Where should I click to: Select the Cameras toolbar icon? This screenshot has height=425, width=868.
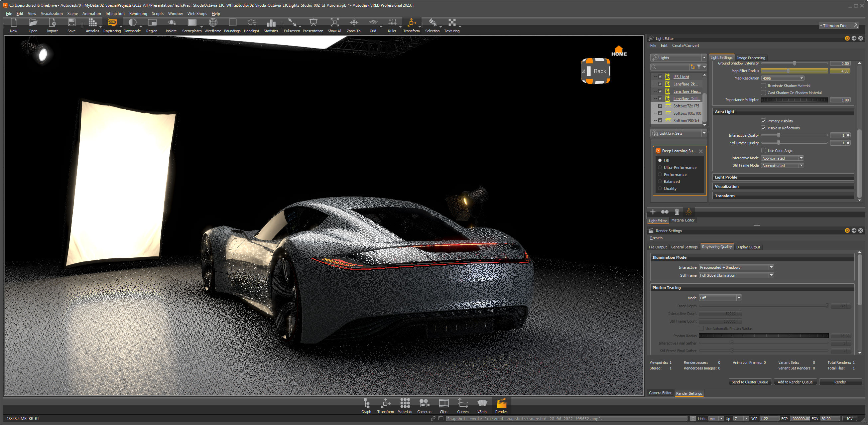[424, 405]
